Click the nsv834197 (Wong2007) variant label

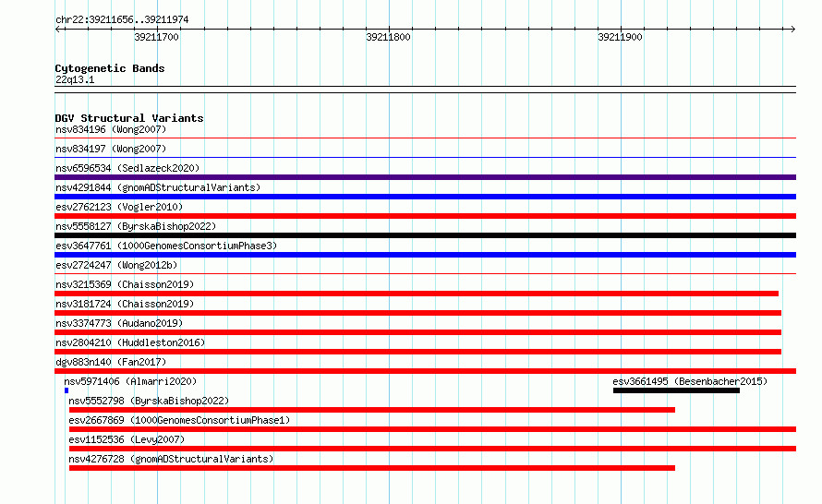pyautogui.click(x=111, y=149)
